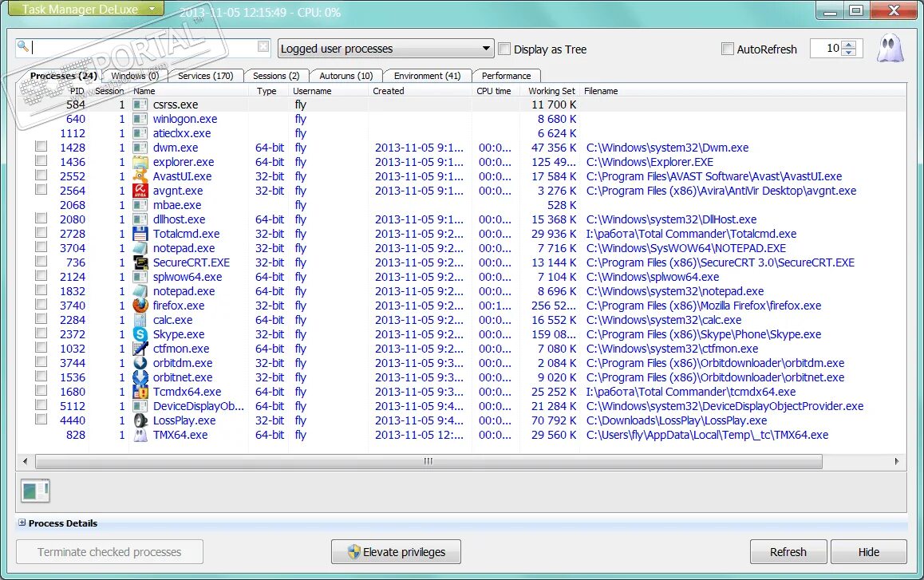Click the Totalcmd.exe floppy disk icon

pos(140,234)
